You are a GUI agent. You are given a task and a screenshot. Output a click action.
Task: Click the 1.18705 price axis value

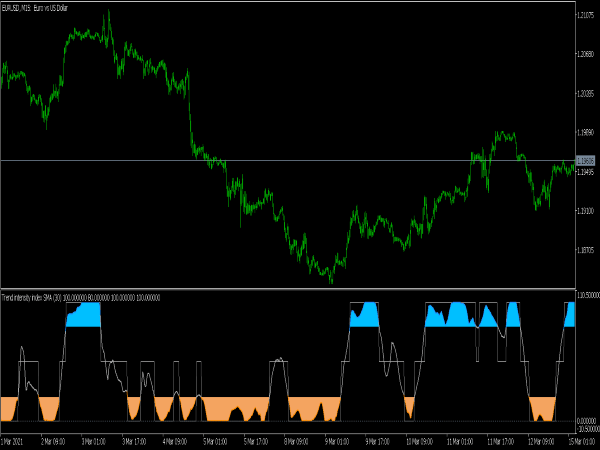coord(585,250)
